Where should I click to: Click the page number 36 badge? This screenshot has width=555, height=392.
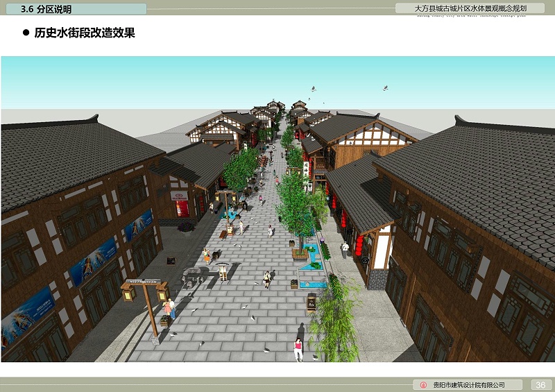click(541, 385)
